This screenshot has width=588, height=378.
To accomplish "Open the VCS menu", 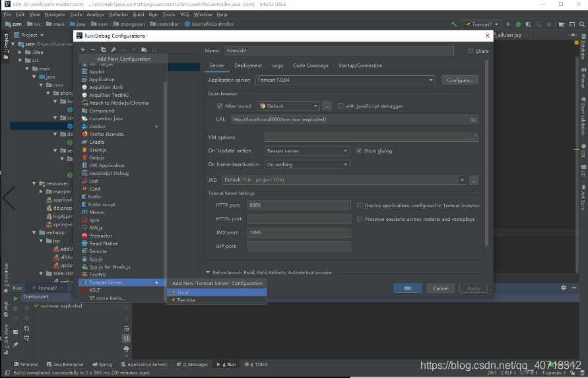I will pos(185,15).
